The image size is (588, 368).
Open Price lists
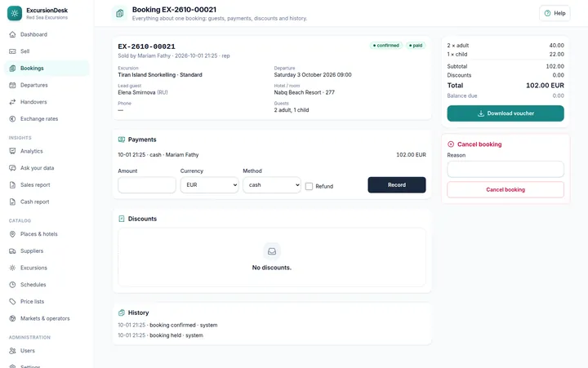[47, 301]
